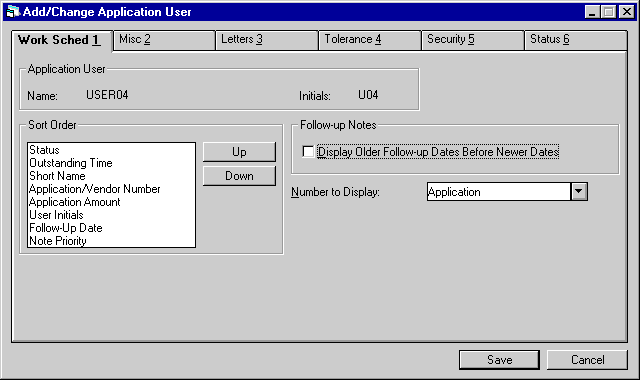Click the Down button
The image size is (640, 380).
[x=239, y=176]
